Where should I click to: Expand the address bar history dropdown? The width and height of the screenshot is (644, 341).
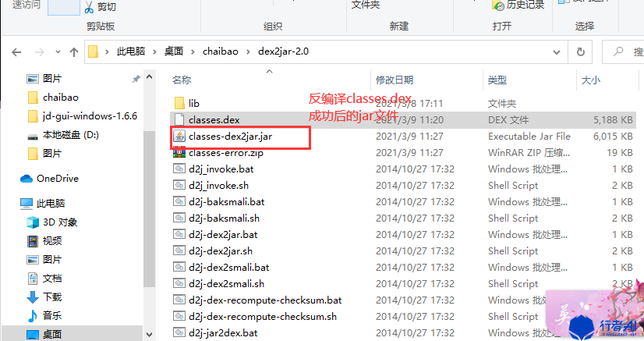coord(557,52)
